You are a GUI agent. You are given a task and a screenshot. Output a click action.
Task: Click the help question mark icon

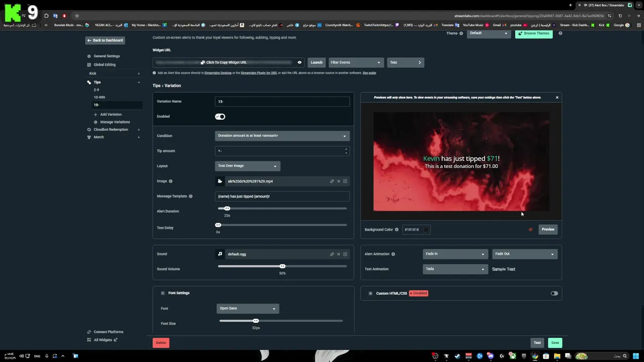point(560,34)
